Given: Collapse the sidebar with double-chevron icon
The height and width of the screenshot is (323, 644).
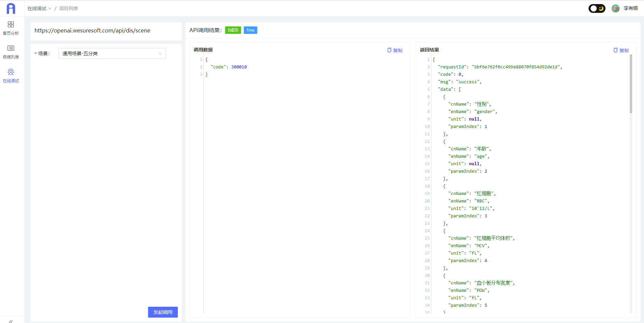Looking at the screenshot, I should [x=11, y=321].
